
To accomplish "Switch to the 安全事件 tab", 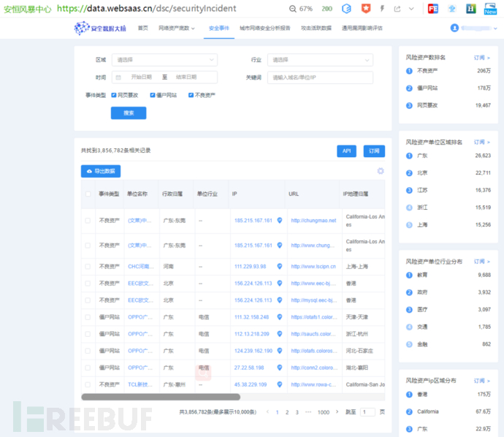I will [x=219, y=28].
